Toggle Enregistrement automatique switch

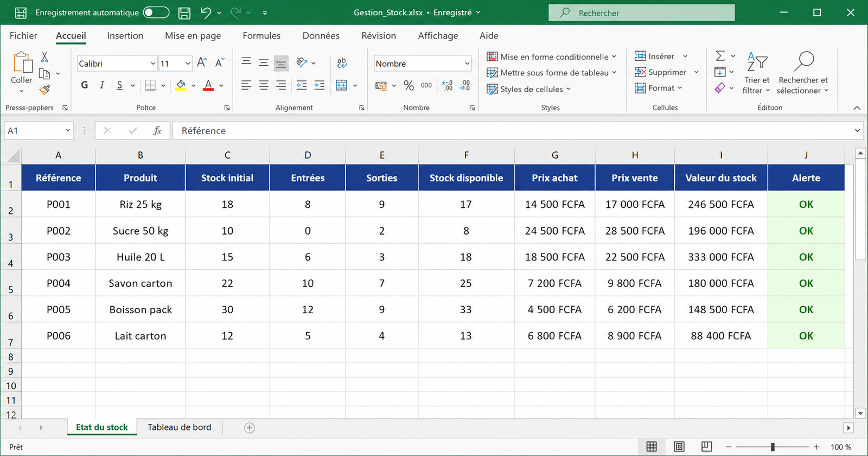pyautogui.click(x=156, y=12)
